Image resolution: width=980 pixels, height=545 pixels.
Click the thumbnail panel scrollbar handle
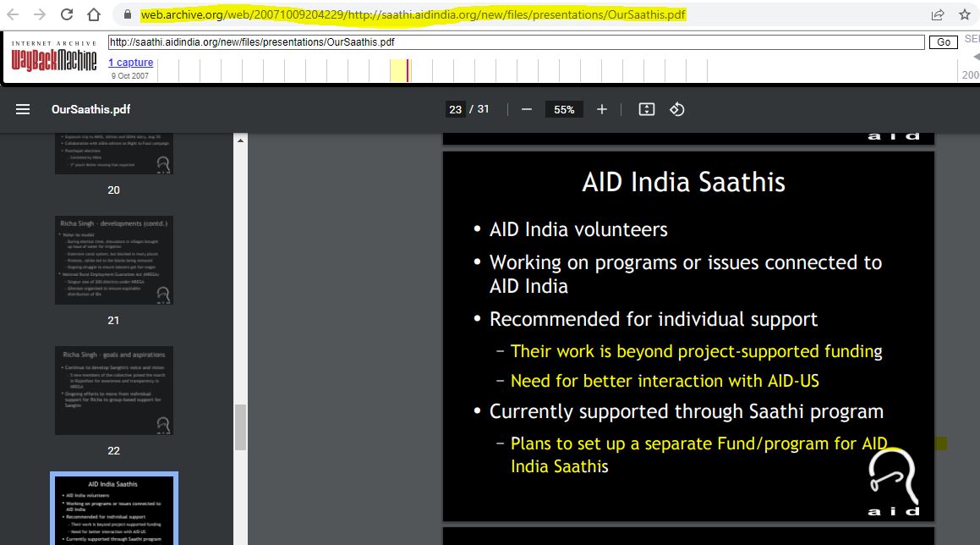point(241,427)
